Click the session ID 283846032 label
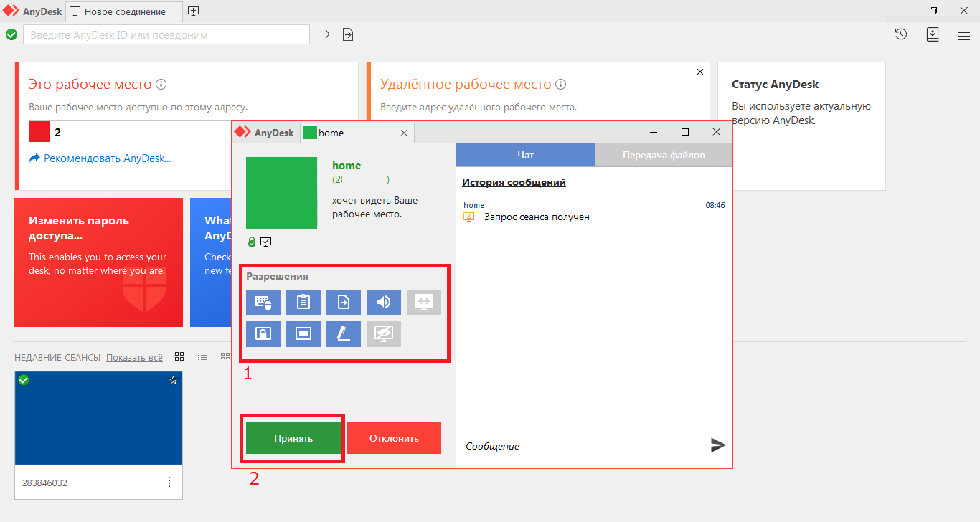This screenshot has width=980, height=522. pyautogui.click(x=44, y=483)
